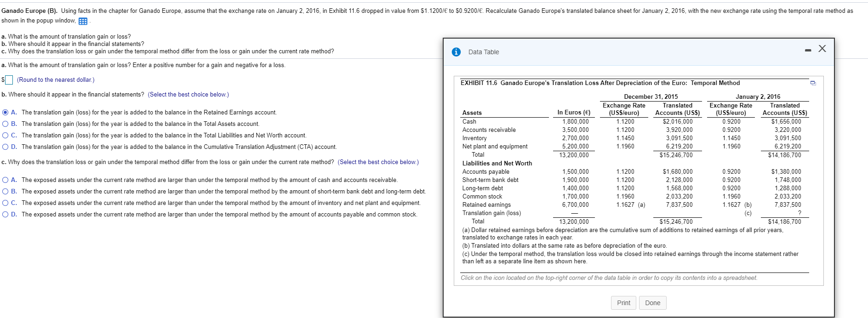Choose part c option D: accounts payable and common stock
The height and width of the screenshot is (318, 868).
click(5, 214)
